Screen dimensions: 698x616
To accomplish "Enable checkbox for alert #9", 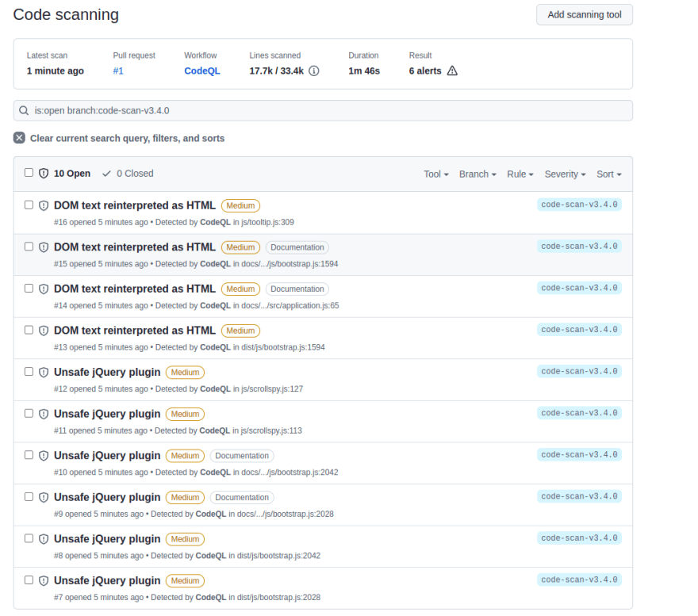I will 29,497.
